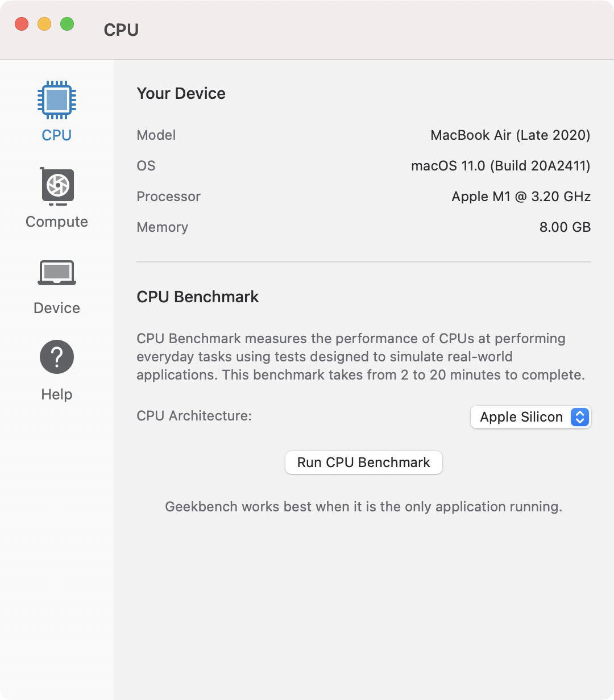Click the Model label
The width and height of the screenshot is (614, 700).
click(156, 135)
